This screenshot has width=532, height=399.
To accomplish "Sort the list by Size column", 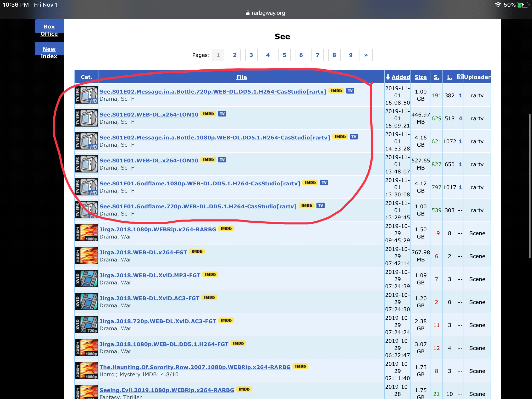I will [420, 77].
